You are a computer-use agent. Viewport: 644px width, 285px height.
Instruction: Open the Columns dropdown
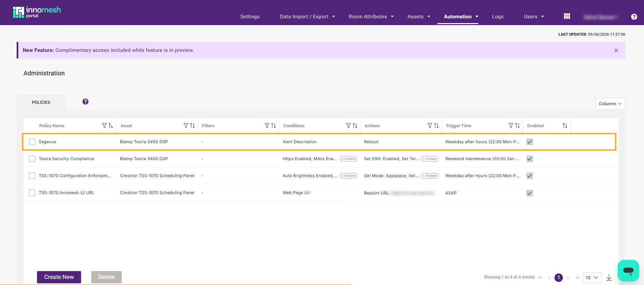(x=610, y=104)
